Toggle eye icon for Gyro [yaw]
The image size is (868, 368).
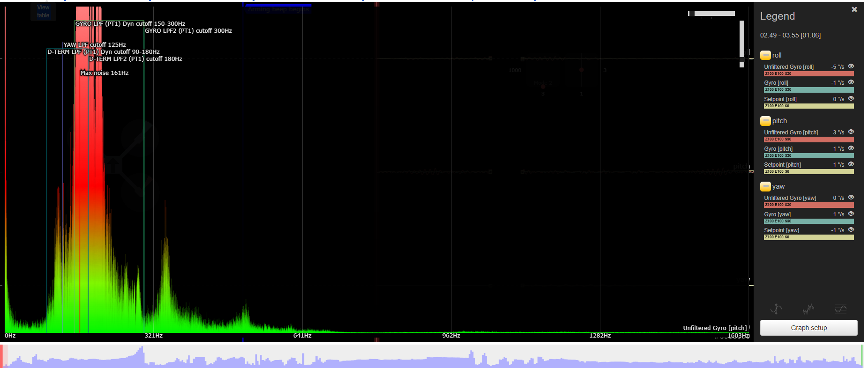[x=851, y=214]
